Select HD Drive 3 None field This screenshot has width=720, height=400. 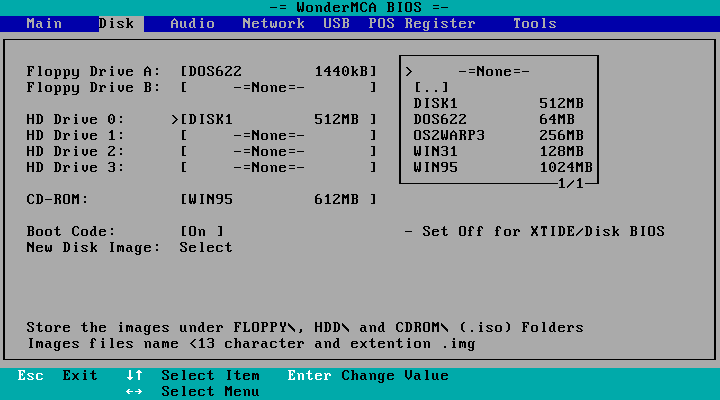coord(278,168)
